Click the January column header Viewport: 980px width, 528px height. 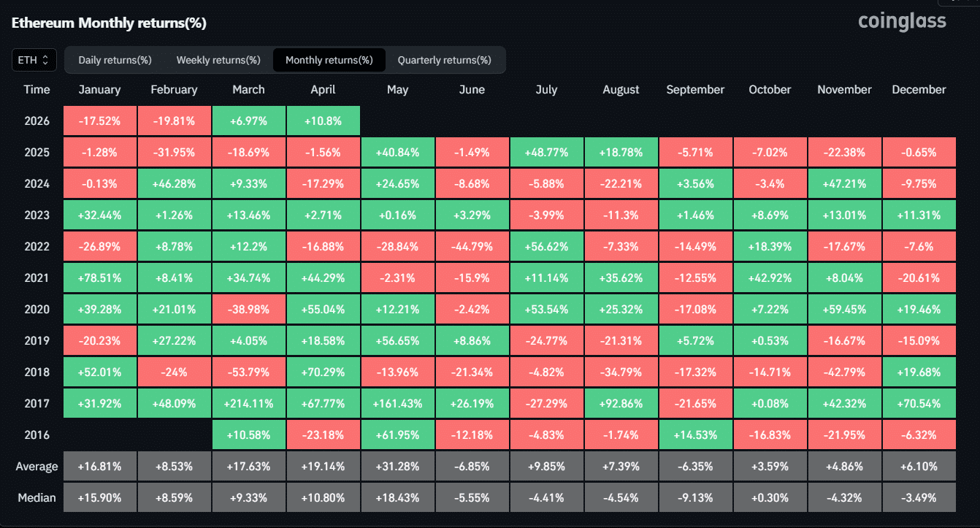(99, 90)
